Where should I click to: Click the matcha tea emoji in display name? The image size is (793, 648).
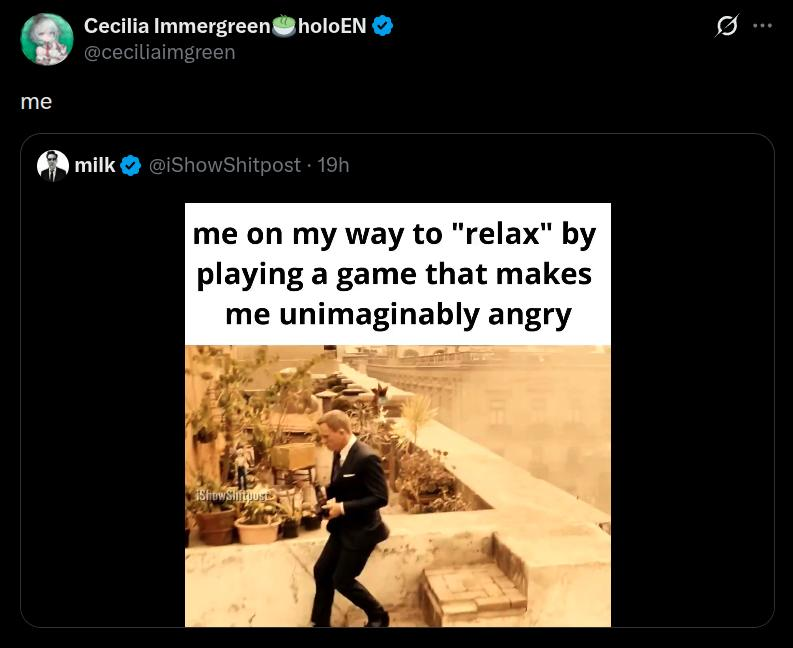tap(284, 26)
